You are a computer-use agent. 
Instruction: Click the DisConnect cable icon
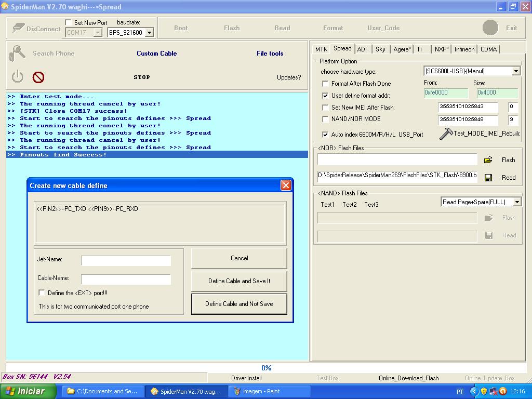coord(19,28)
